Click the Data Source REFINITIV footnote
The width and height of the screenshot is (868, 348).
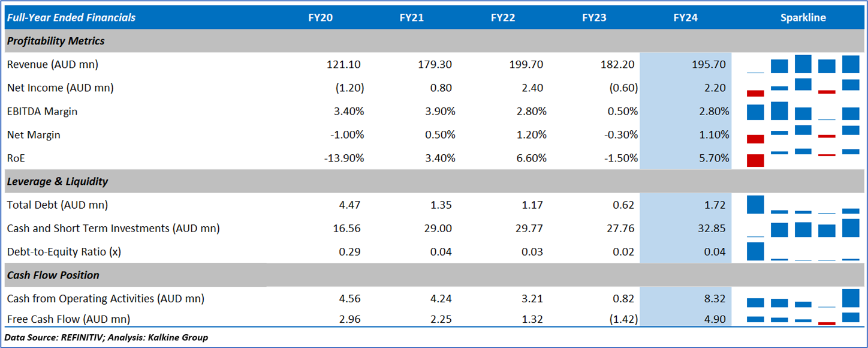click(x=106, y=337)
